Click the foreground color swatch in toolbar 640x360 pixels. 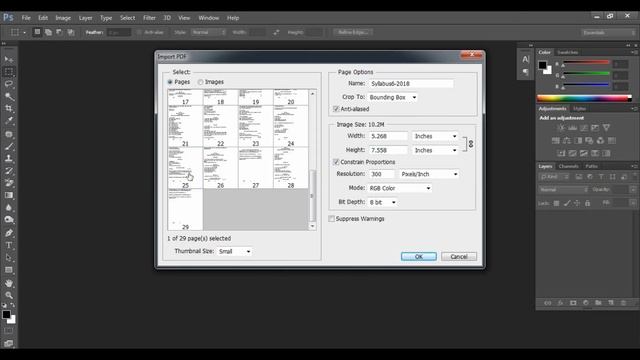(x=6, y=315)
